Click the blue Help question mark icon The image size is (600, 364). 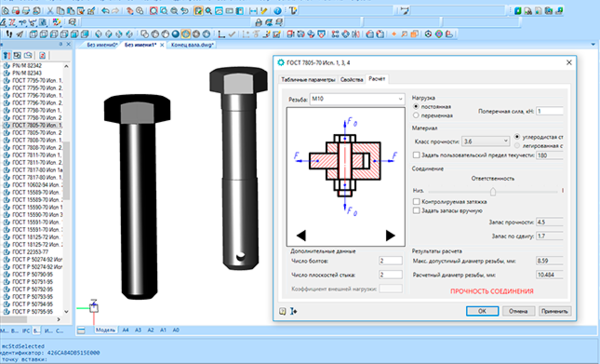tap(278, 11)
